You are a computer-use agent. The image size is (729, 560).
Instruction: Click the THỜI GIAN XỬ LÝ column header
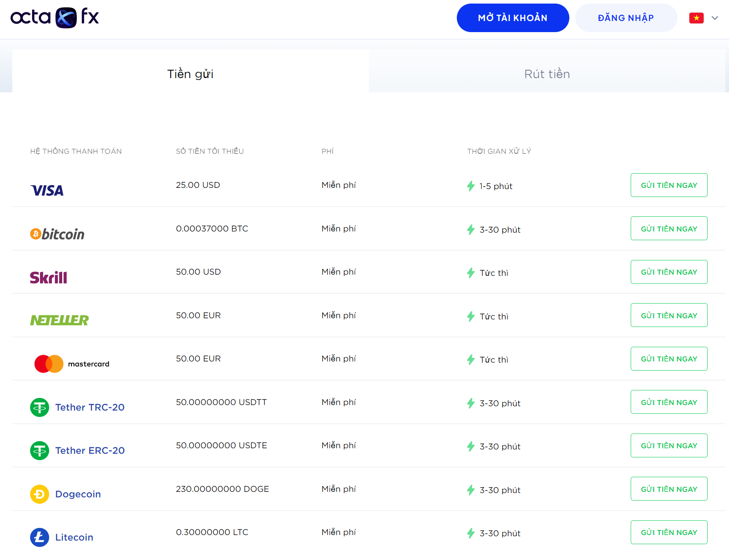click(x=499, y=151)
